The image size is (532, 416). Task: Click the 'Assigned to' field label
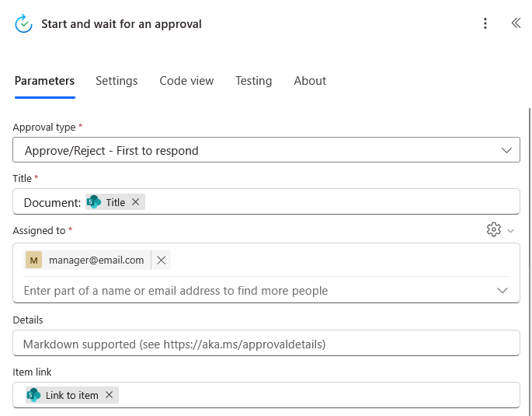pyautogui.click(x=39, y=231)
